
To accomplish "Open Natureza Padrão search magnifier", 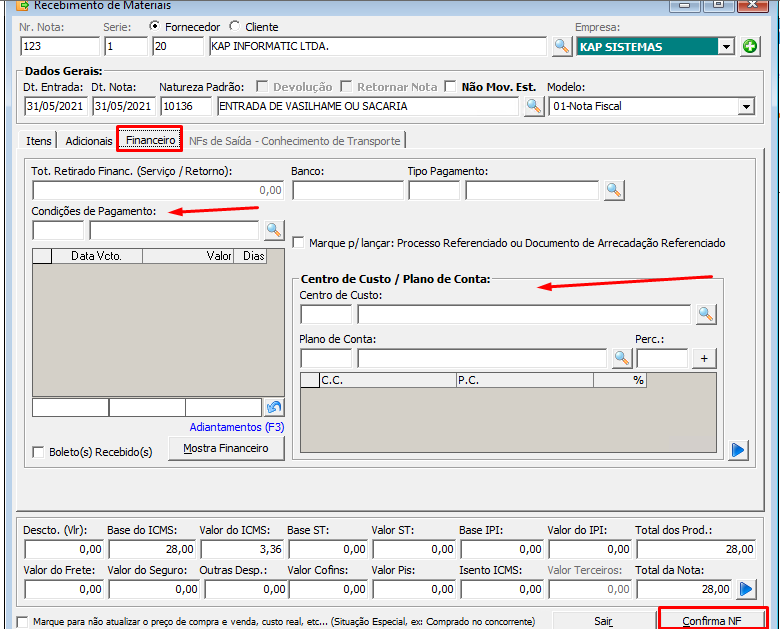I will tap(534, 106).
